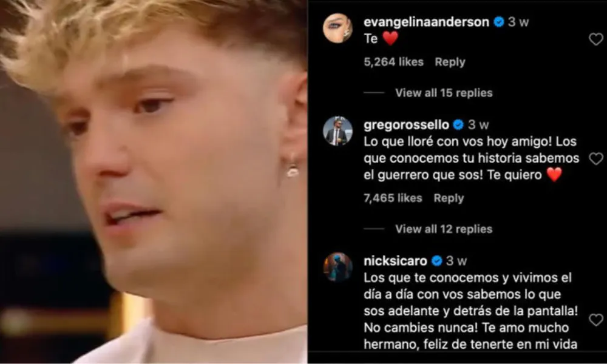This screenshot has width=607, height=364.
Task: Open the evangelinaanderson username link
Action: tap(426, 22)
